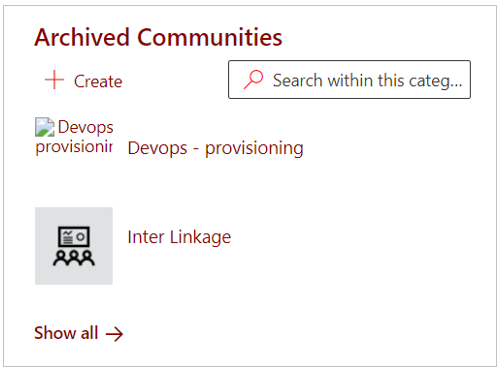Screen dimensions: 500x372
Task: Click the Inter Linkage community icon tile
Action: [x=74, y=246]
